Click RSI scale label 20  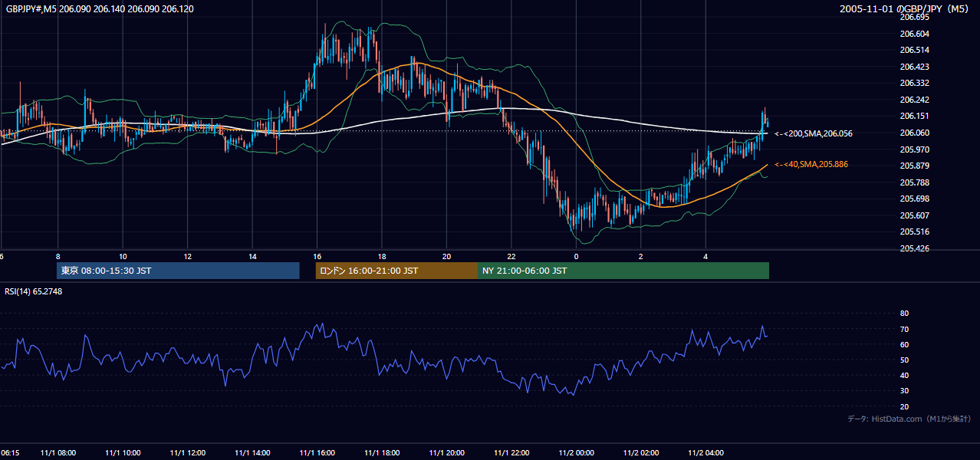904,406
